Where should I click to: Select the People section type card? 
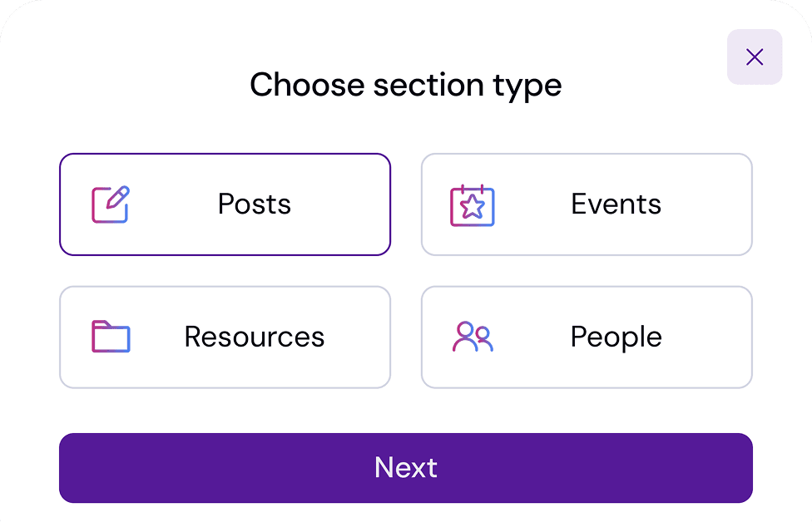(587, 337)
